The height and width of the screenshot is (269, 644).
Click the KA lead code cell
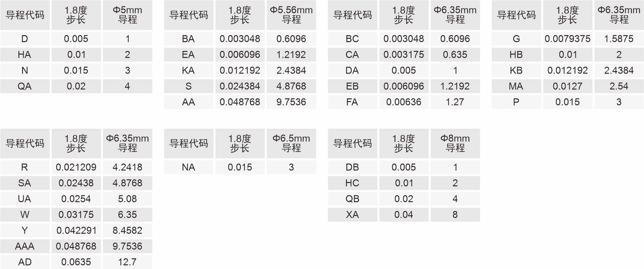tap(188, 71)
